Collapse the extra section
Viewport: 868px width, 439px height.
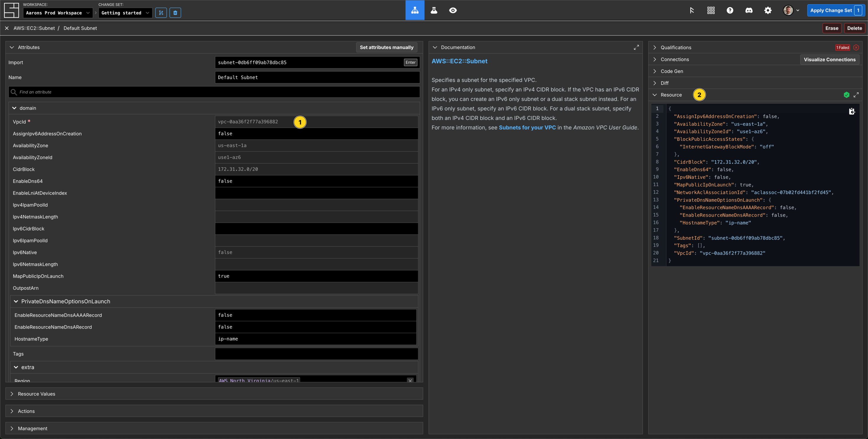[16, 367]
